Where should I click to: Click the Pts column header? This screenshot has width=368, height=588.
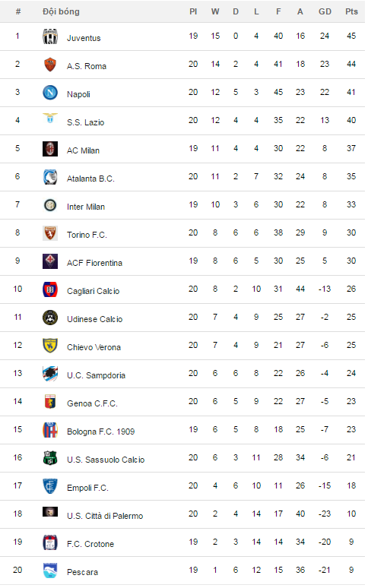[x=351, y=11]
